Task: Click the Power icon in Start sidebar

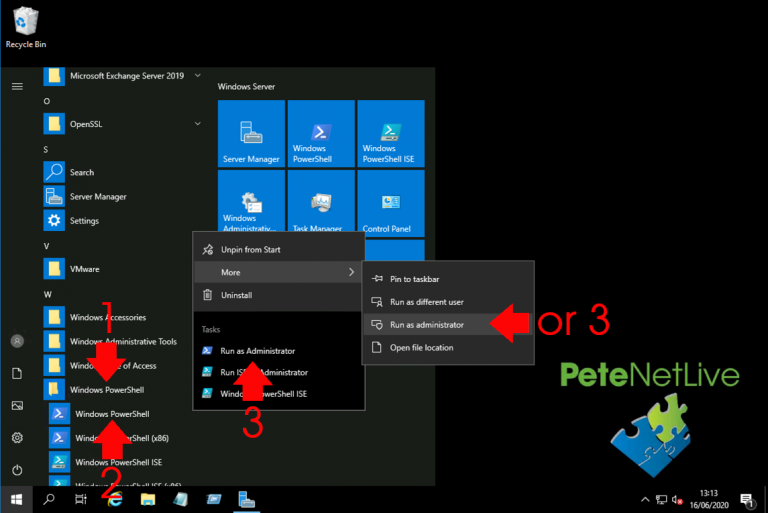Action: pos(17,469)
